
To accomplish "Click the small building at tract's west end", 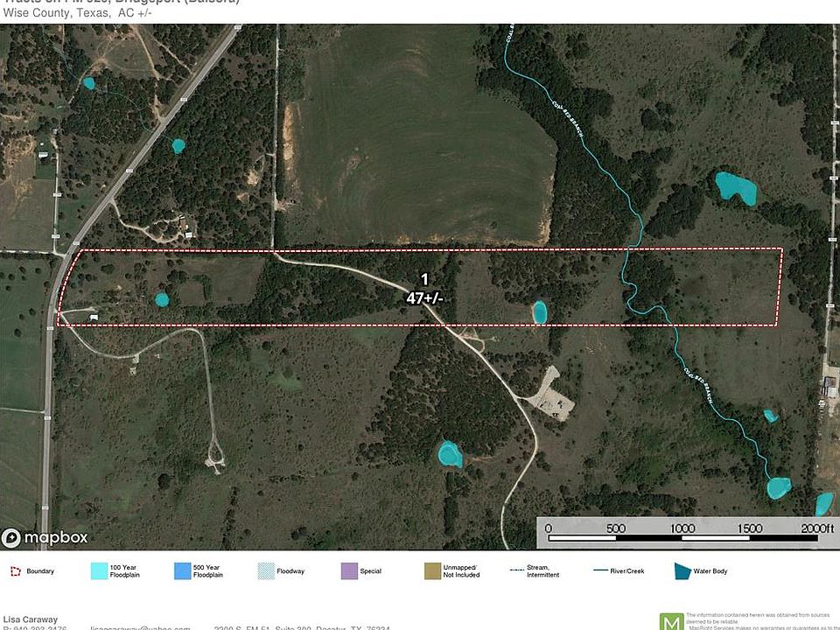I will [x=94, y=316].
